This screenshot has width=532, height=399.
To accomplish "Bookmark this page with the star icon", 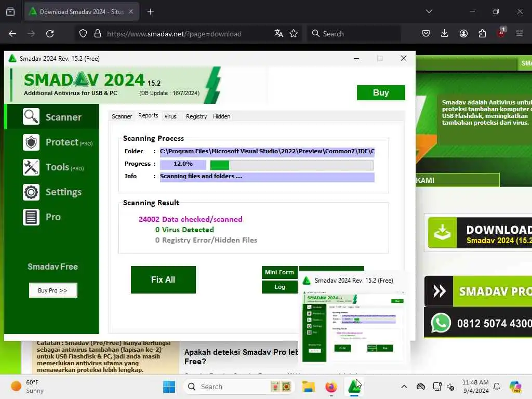I will tap(294, 33).
